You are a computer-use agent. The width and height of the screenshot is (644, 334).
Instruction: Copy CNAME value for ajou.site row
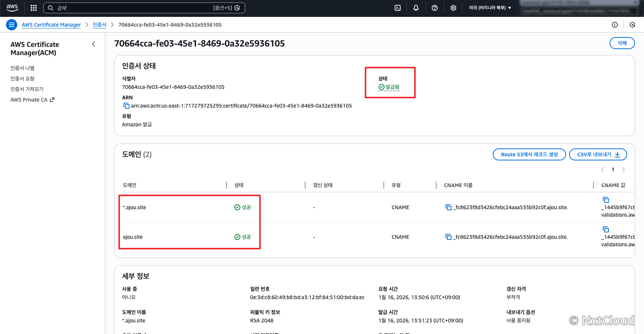pyautogui.click(x=606, y=229)
